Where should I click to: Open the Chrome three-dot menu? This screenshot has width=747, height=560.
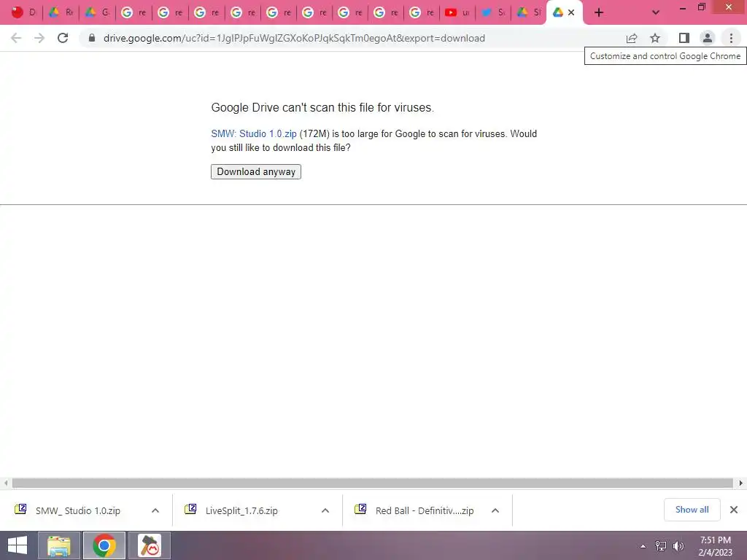(x=731, y=38)
